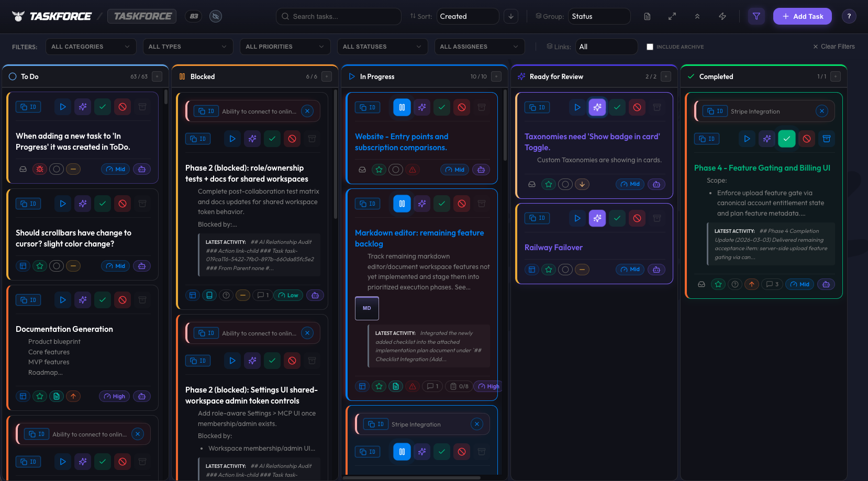Open the All Assignees dropdown
This screenshot has height=481, width=868.
(x=478, y=47)
